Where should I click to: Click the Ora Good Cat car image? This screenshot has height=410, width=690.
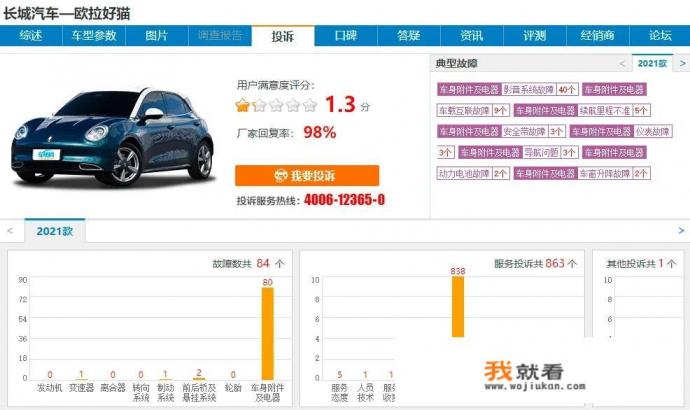tap(113, 133)
